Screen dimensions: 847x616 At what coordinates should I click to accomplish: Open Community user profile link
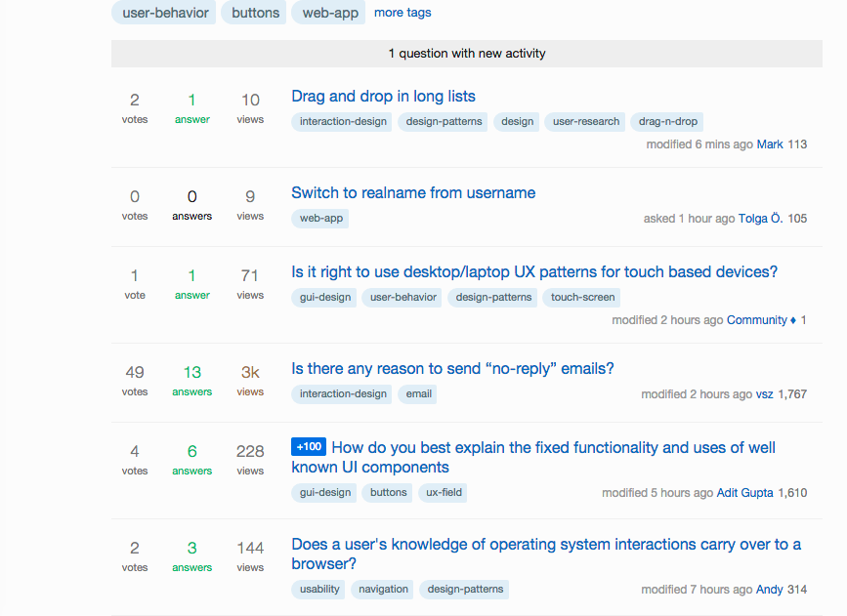[757, 320]
